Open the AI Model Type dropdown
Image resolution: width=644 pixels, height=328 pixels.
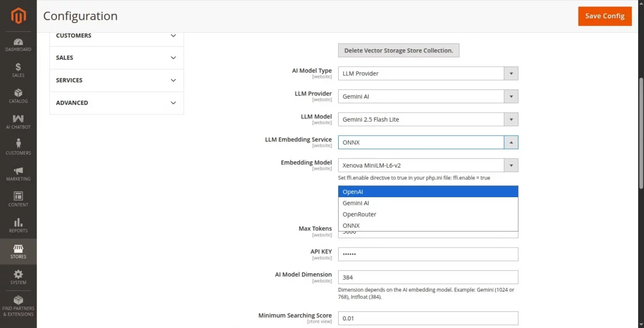click(428, 73)
